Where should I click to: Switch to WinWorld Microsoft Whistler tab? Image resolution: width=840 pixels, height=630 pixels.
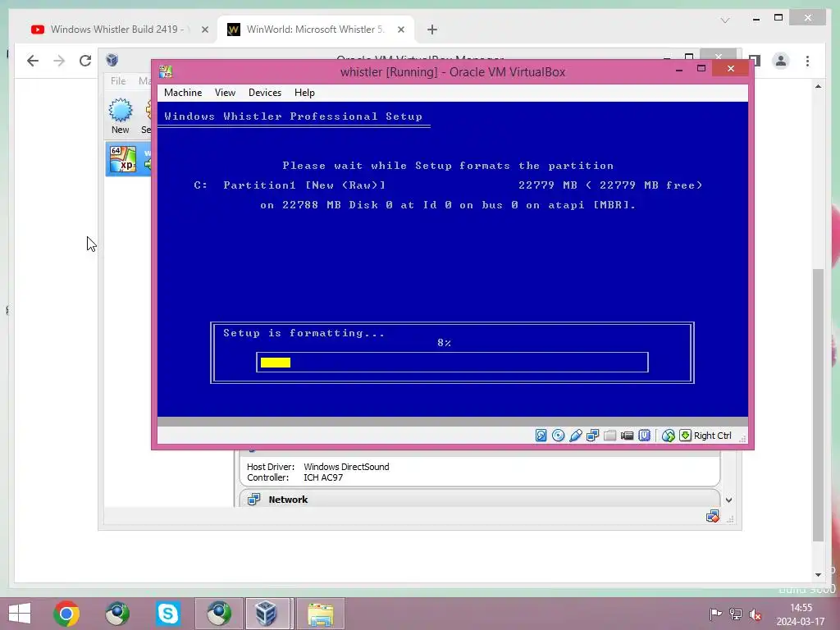[x=315, y=30]
